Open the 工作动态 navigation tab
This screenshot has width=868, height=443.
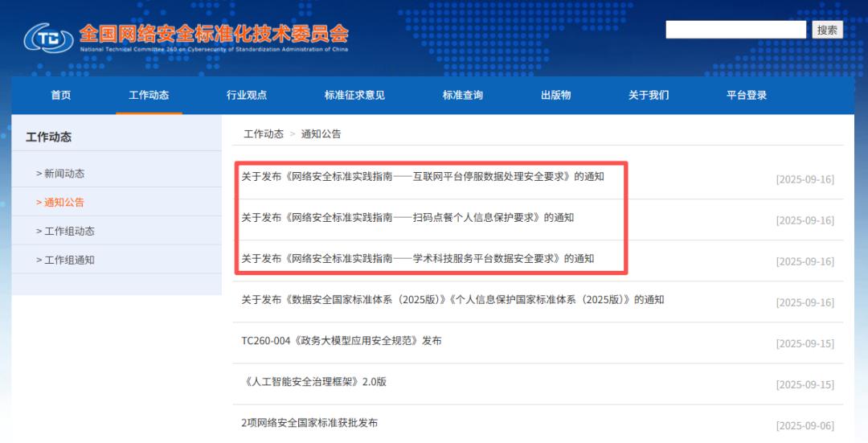click(x=149, y=95)
